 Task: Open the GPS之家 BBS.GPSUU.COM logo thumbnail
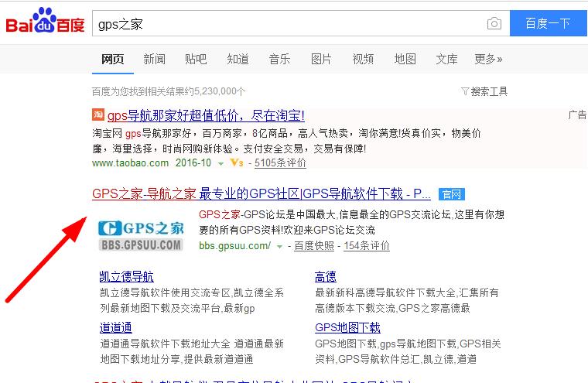[x=141, y=235]
